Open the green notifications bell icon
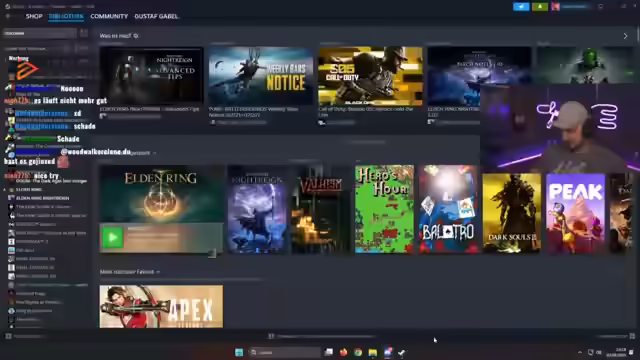The image size is (640, 360). 540,7
